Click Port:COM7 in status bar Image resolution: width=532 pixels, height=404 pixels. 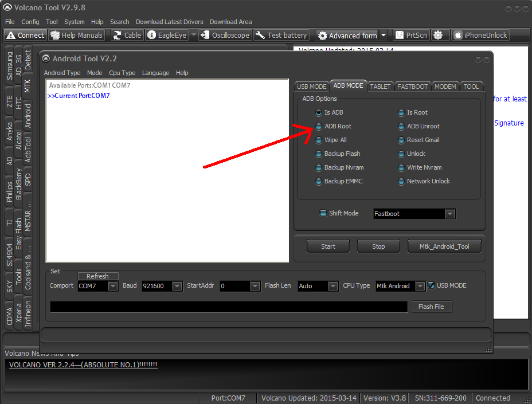228,398
